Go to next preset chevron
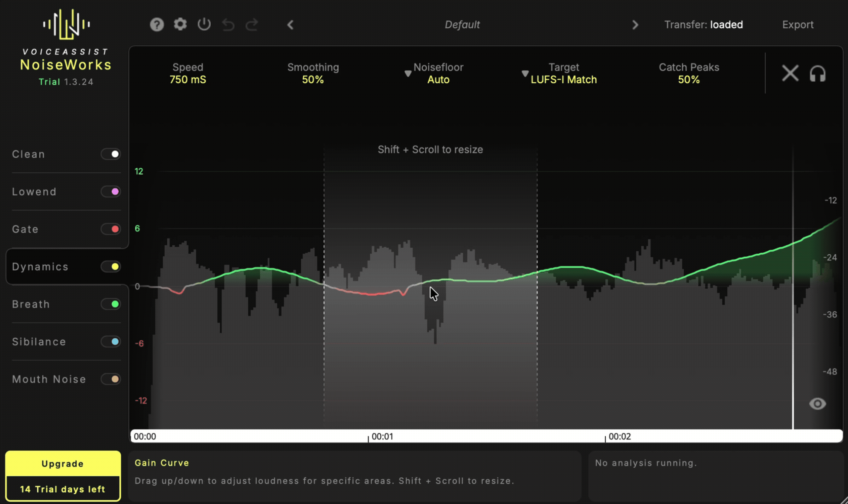This screenshot has height=504, width=848. [x=635, y=25]
